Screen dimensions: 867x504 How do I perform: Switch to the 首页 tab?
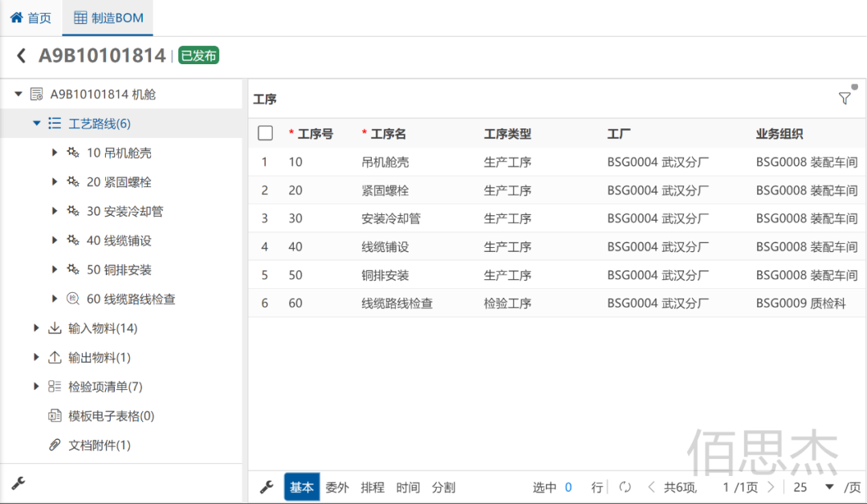click(31, 18)
